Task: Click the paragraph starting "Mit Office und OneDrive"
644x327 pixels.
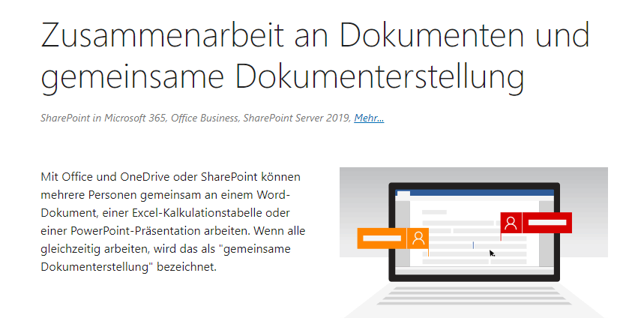Action: click(x=173, y=222)
